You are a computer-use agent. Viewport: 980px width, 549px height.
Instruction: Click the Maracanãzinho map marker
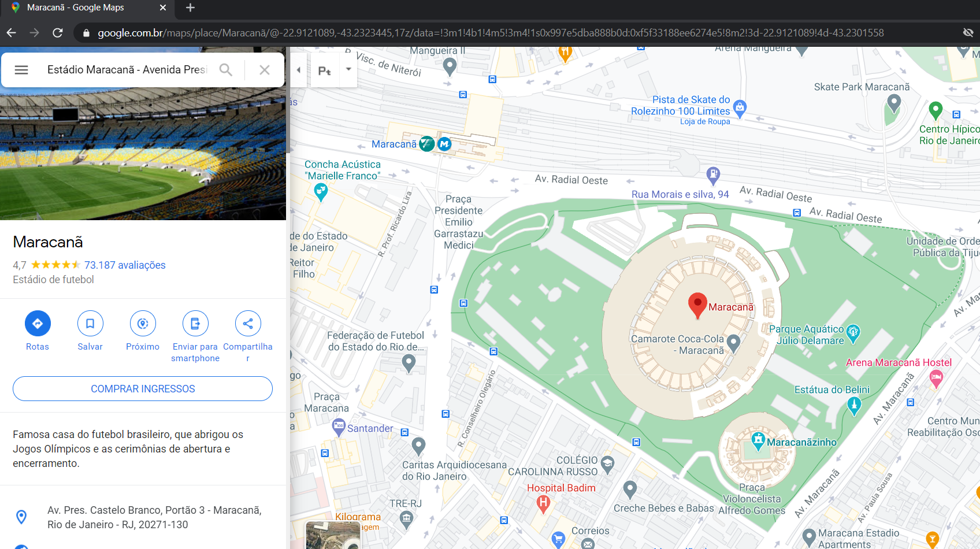pos(758,440)
